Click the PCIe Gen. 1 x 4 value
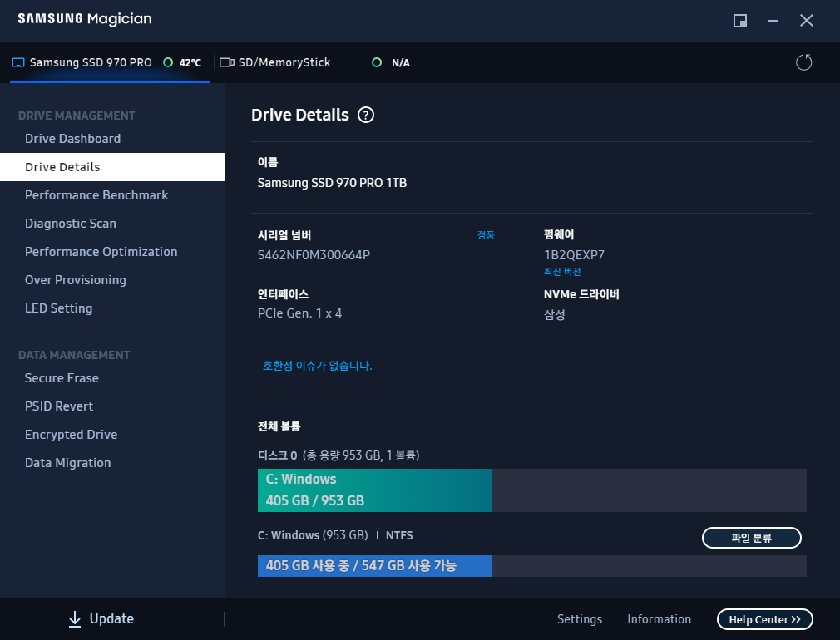840x640 pixels. point(299,313)
